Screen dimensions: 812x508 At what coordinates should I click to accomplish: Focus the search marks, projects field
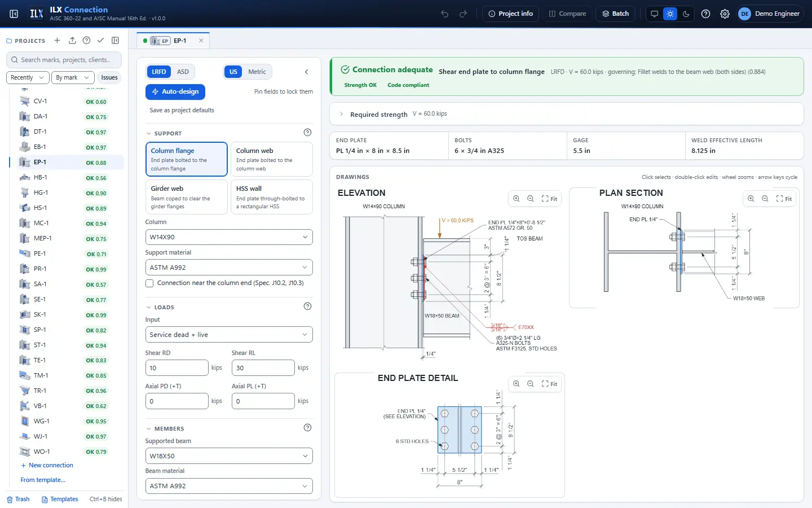(65, 60)
